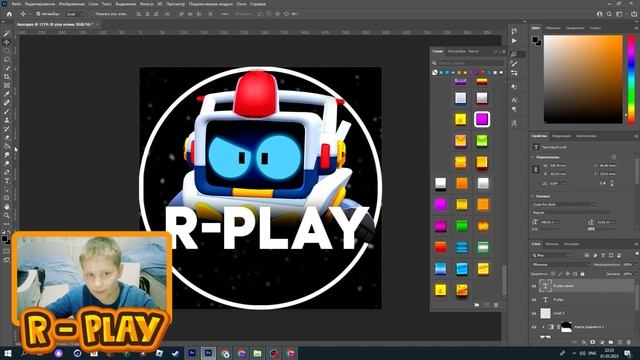640x360 pixels.
Task: Hide the Карта градиента 1 layer
Action: point(534,327)
